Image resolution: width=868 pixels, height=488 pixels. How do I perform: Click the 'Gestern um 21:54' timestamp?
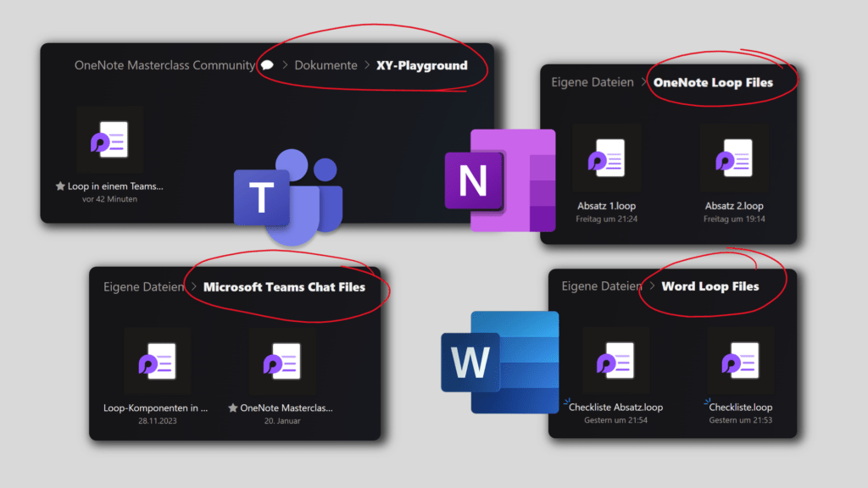pyautogui.click(x=615, y=420)
